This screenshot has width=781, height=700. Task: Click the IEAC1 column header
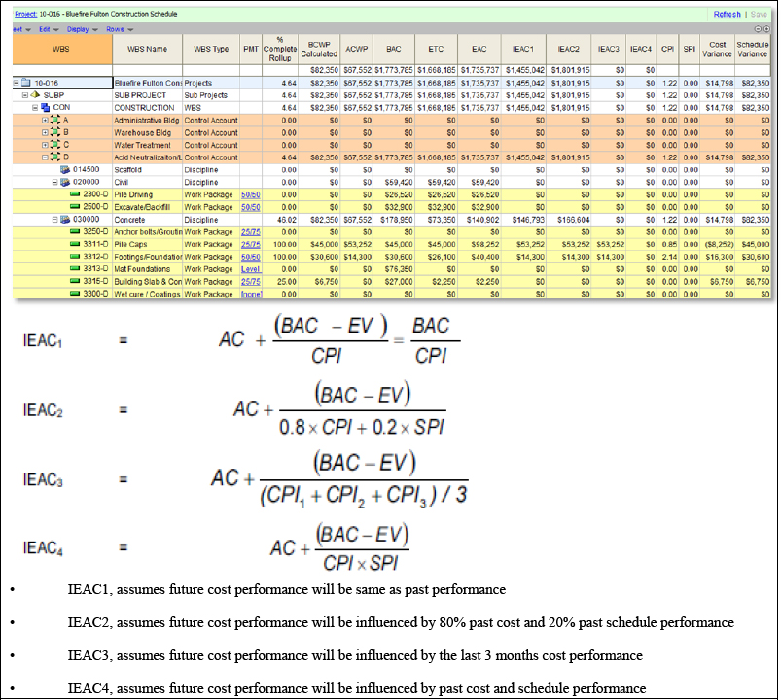pos(523,49)
